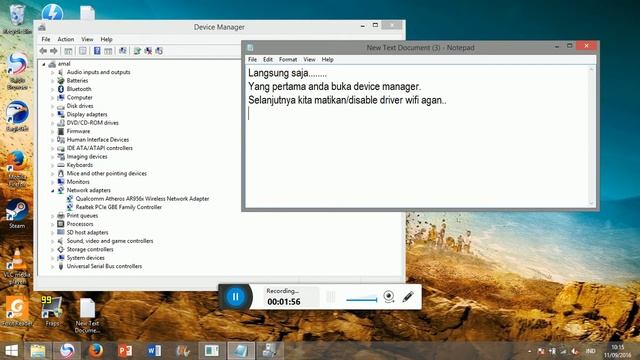Expand the Processors node

point(53,224)
